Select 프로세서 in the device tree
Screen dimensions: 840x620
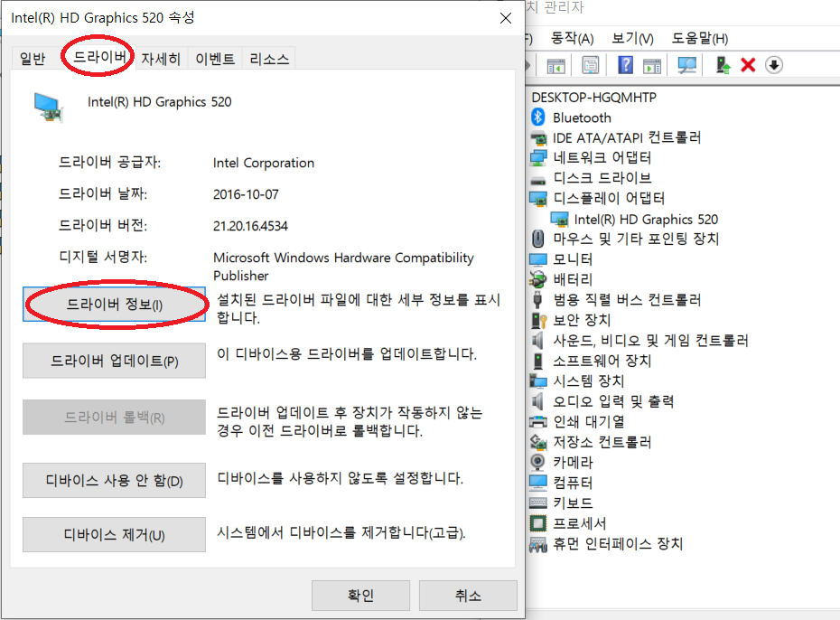click(x=580, y=523)
